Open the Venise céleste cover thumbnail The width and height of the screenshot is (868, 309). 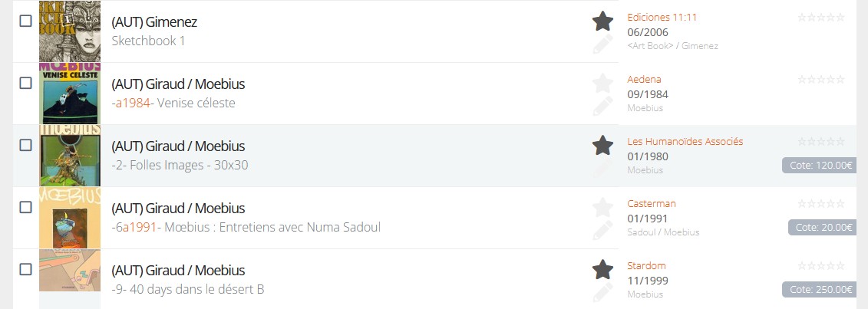click(x=70, y=94)
